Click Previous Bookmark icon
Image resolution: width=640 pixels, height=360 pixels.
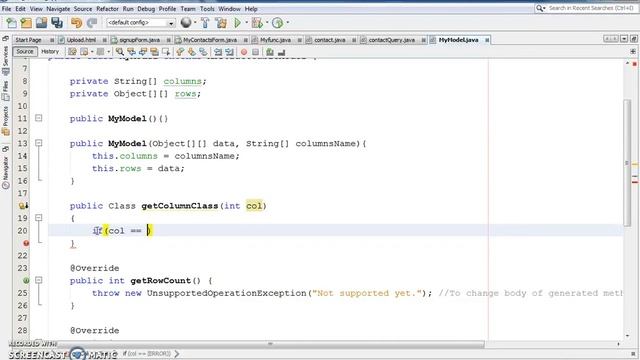[x=180, y=52]
